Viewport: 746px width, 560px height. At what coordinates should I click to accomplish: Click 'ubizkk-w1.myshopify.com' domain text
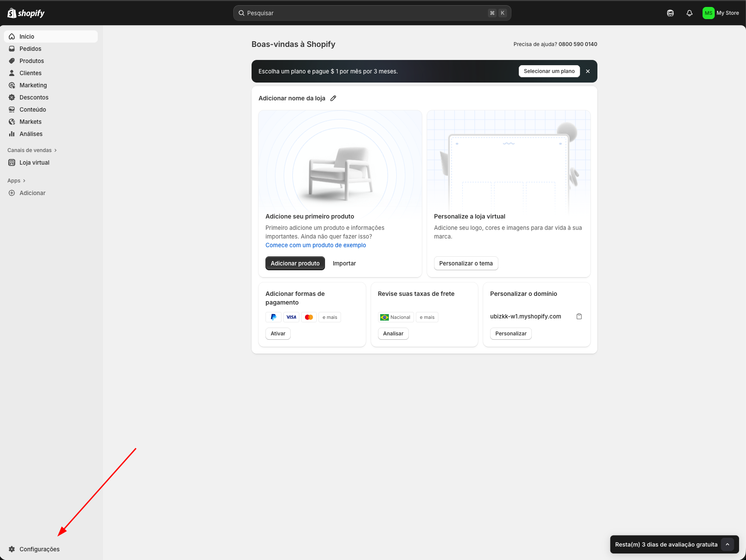click(526, 316)
